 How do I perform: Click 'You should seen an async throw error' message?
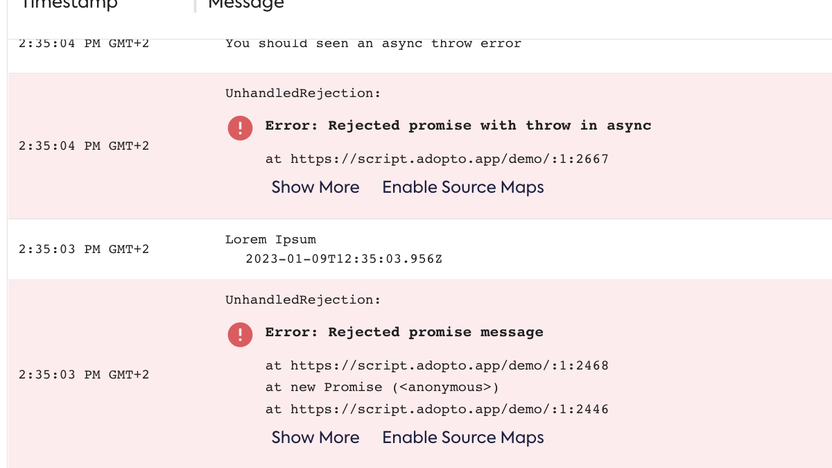(373, 43)
